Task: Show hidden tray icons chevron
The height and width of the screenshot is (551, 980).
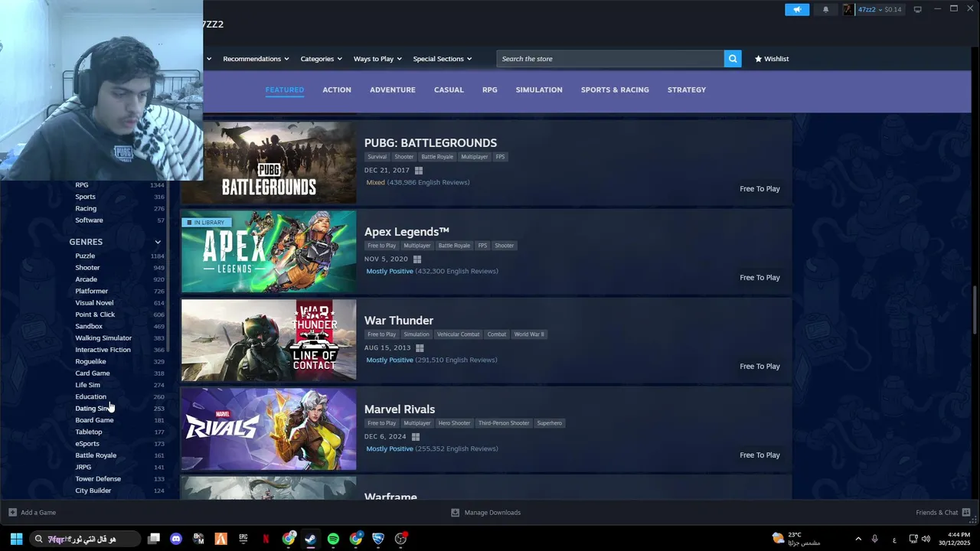Action: point(858,539)
